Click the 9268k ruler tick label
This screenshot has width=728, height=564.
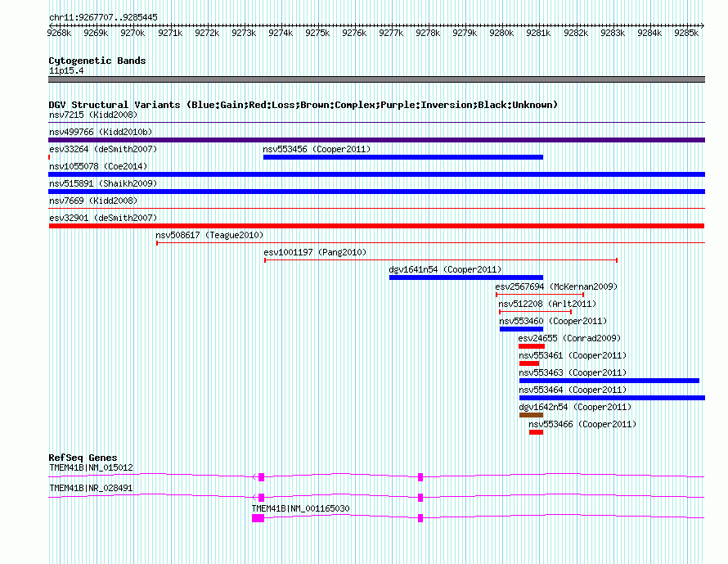[60, 33]
